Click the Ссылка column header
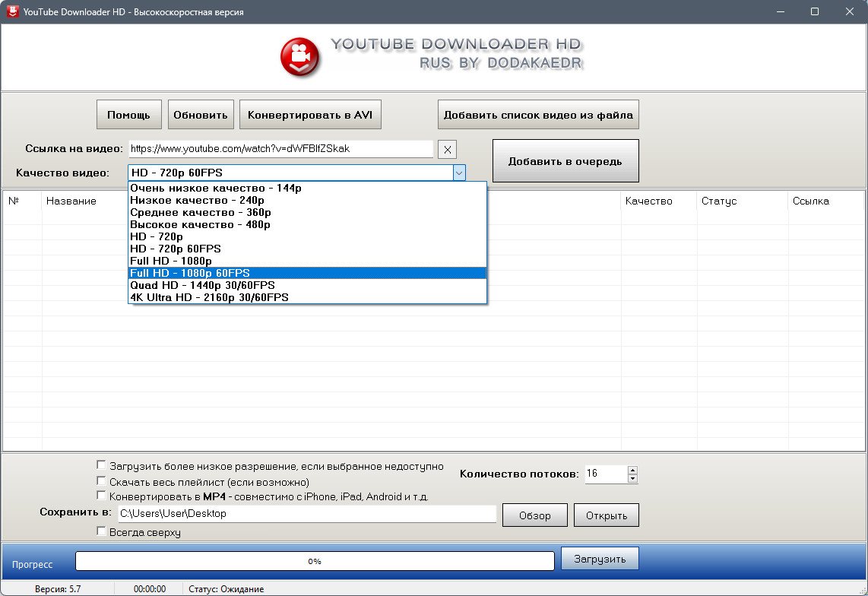This screenshot has height=596, width=868. point(826,201)
